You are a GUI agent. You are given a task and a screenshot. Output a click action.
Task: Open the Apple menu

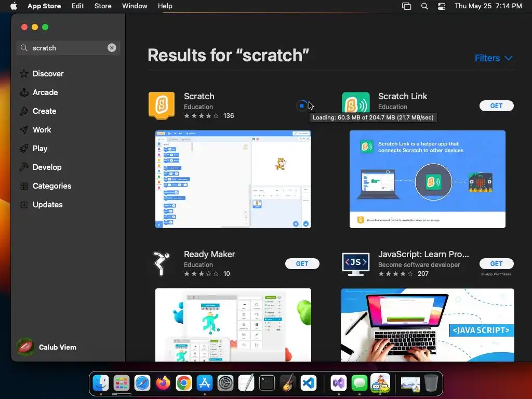[14, 6]
